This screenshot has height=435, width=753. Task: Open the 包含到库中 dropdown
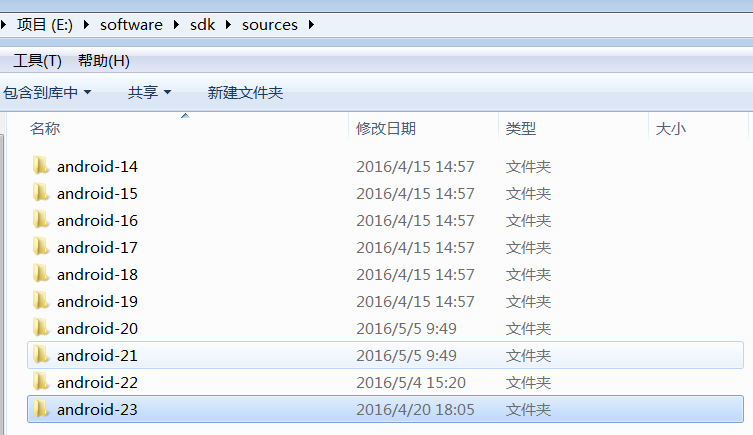click(47, 92)
